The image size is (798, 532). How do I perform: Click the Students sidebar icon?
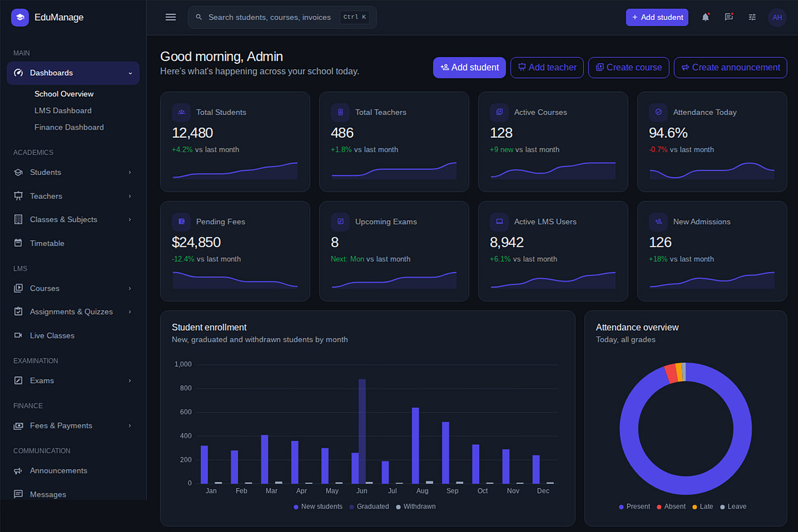click(x=18, y=172)
